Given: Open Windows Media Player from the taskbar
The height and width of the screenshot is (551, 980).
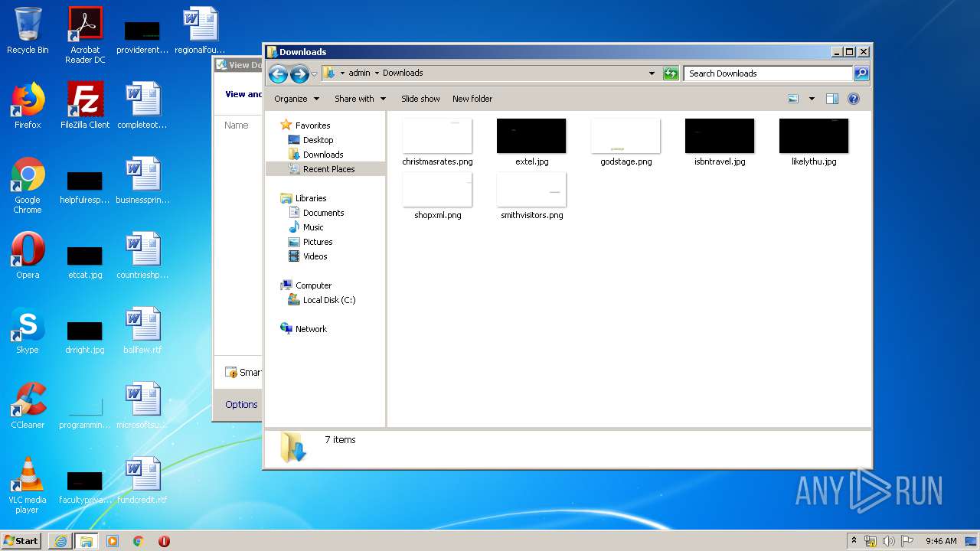Looking at the screenshot, I should [x=113, y=541].
